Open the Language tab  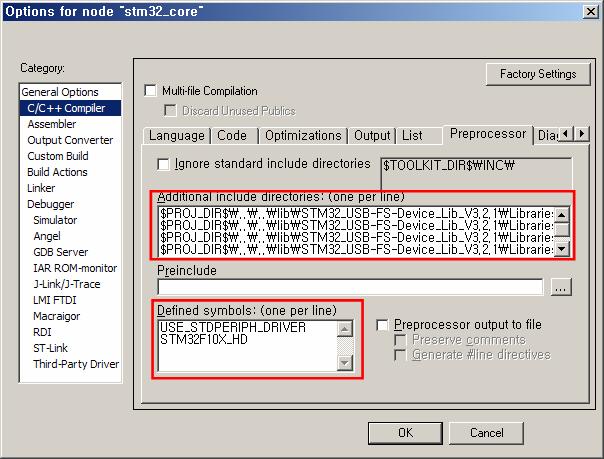click(x=177, y=135)
